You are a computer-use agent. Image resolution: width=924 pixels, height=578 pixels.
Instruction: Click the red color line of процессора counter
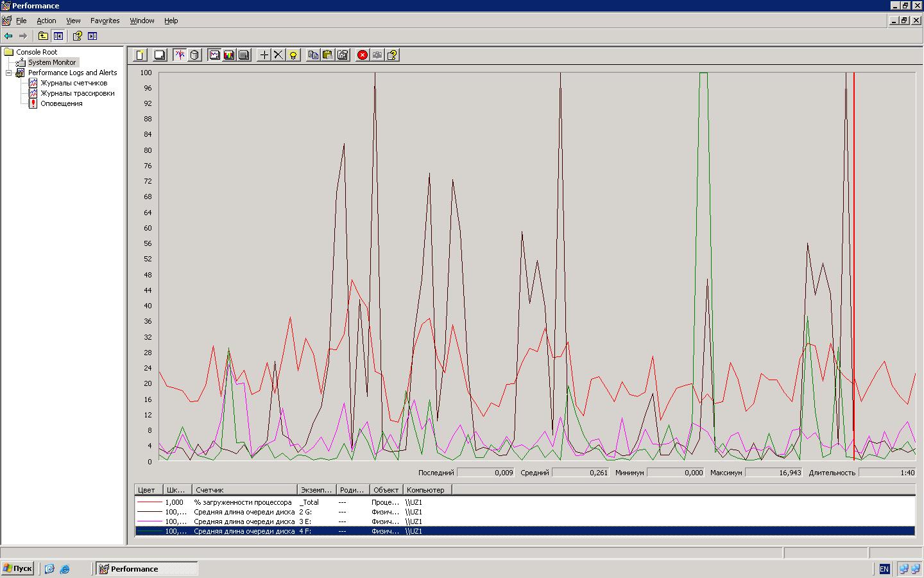[149, 502]
